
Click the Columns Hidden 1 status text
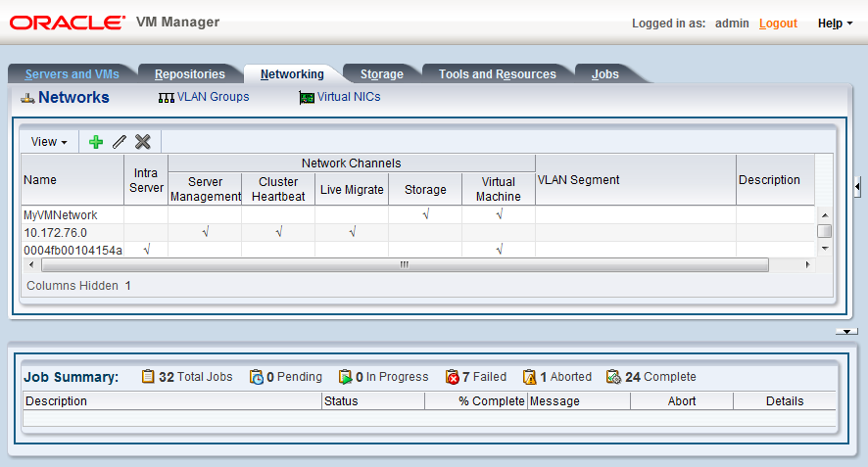coord(78,286)
